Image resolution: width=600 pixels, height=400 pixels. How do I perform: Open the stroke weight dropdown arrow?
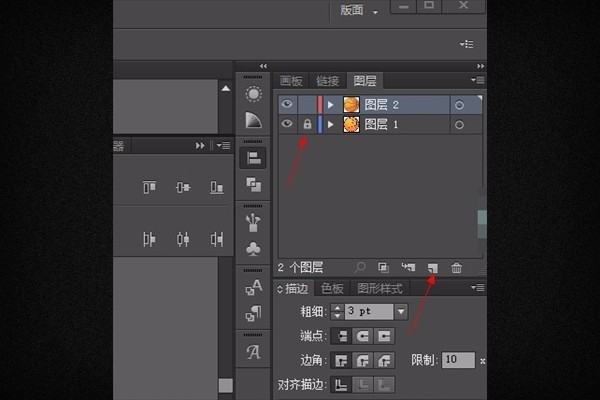[401, 312]
